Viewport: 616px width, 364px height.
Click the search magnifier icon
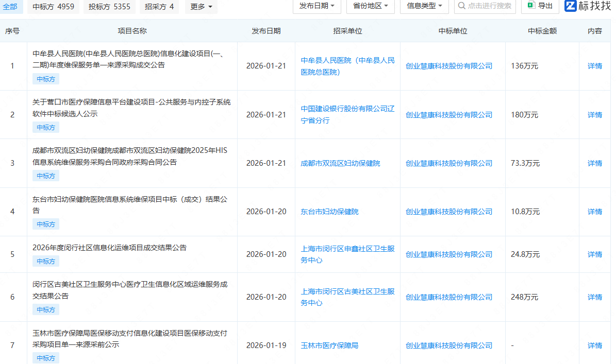pyautogui.click(x=461, y=6)
